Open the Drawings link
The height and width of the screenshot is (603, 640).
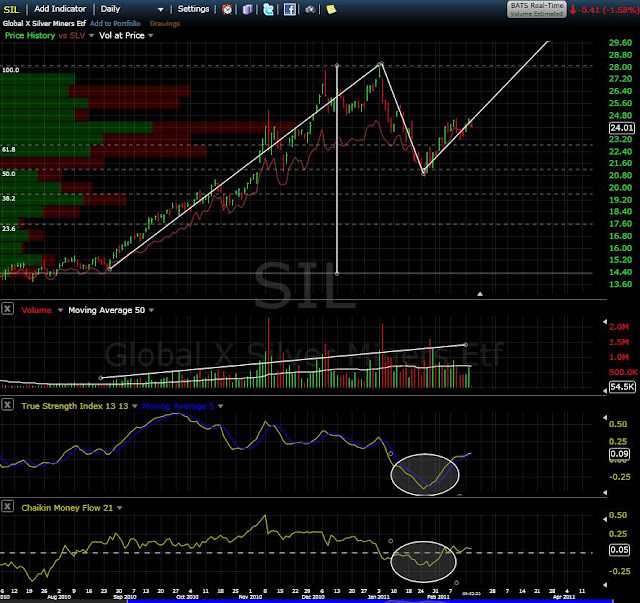click(165, 23)
